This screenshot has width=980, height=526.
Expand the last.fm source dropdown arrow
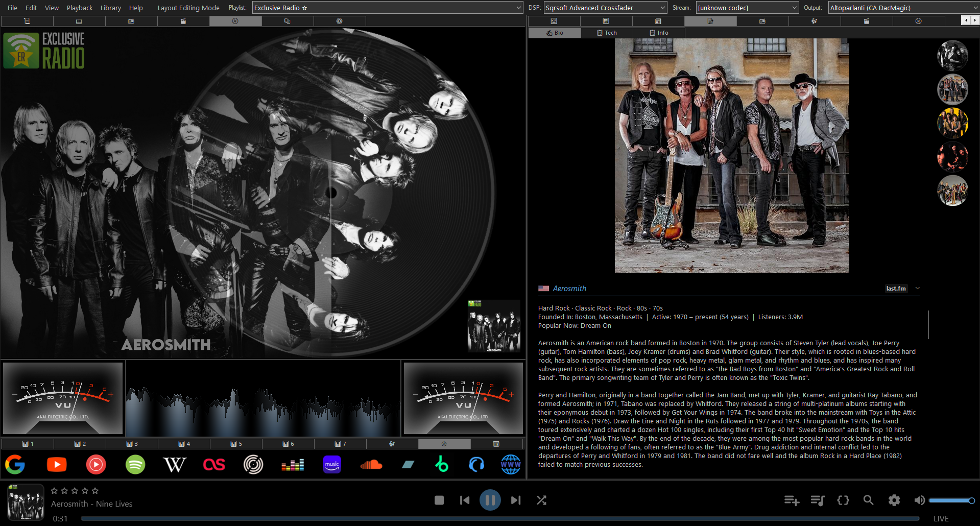click(x=918, y=289)
